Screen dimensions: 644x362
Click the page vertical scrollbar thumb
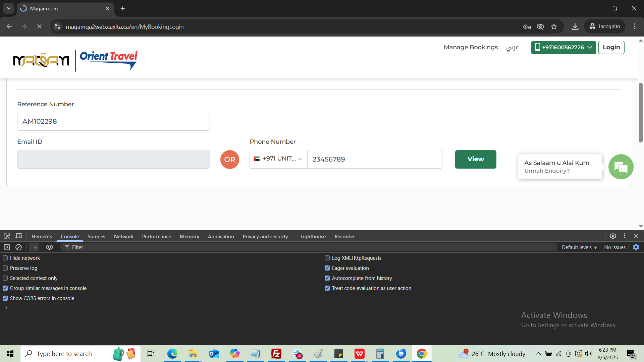[x=640, y=112]
